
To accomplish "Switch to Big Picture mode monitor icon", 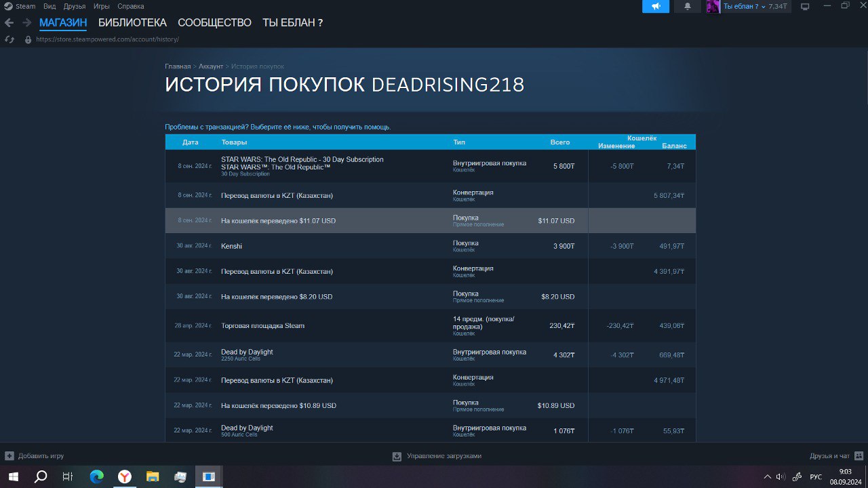I will [x=805, y=6].
